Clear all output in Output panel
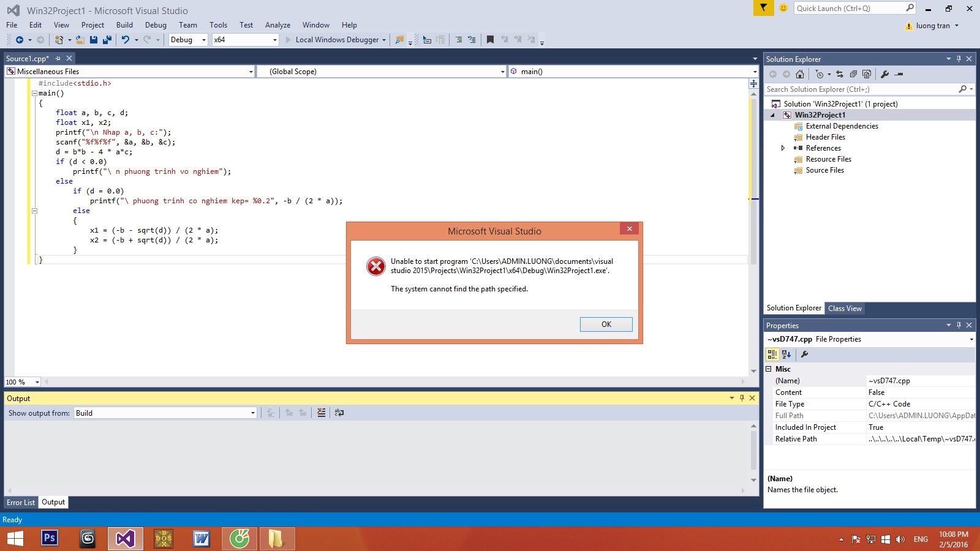 (x=322, y=413)
